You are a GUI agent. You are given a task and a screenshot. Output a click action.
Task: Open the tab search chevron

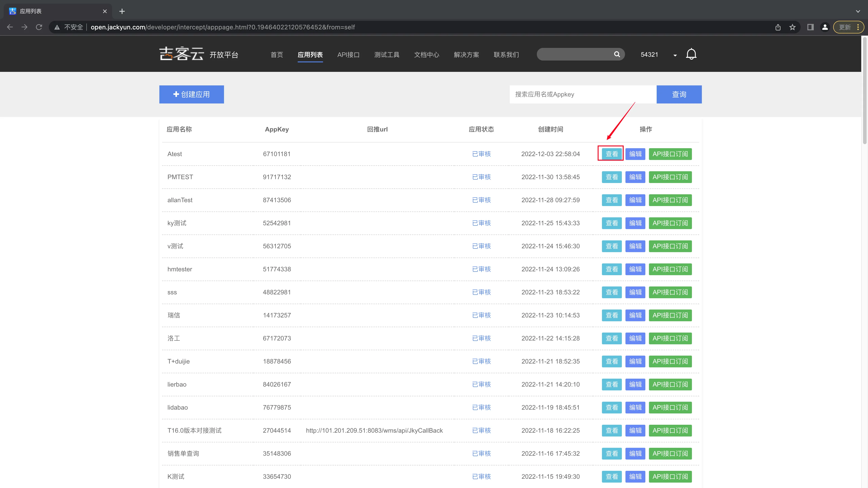pos(858,11)
